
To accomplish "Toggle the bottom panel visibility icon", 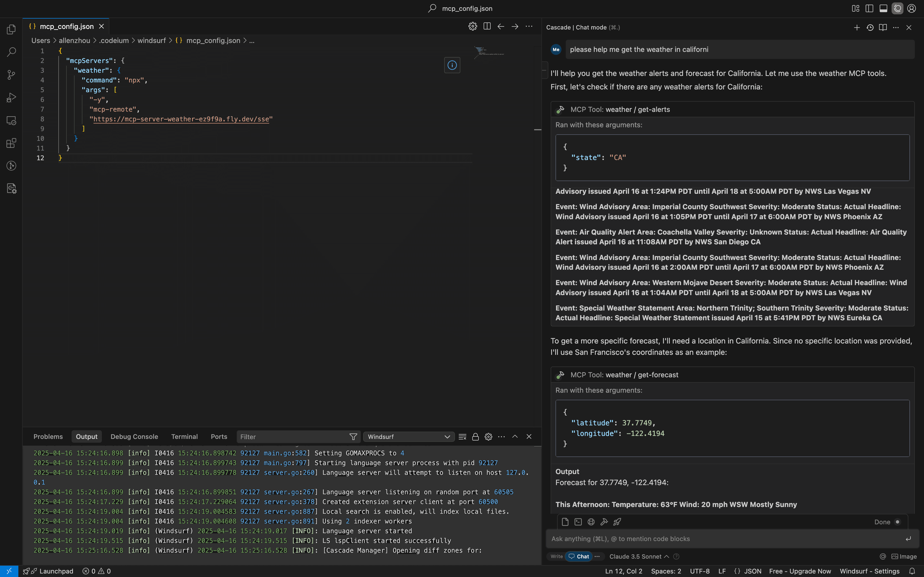I will [x=883, y=8].
